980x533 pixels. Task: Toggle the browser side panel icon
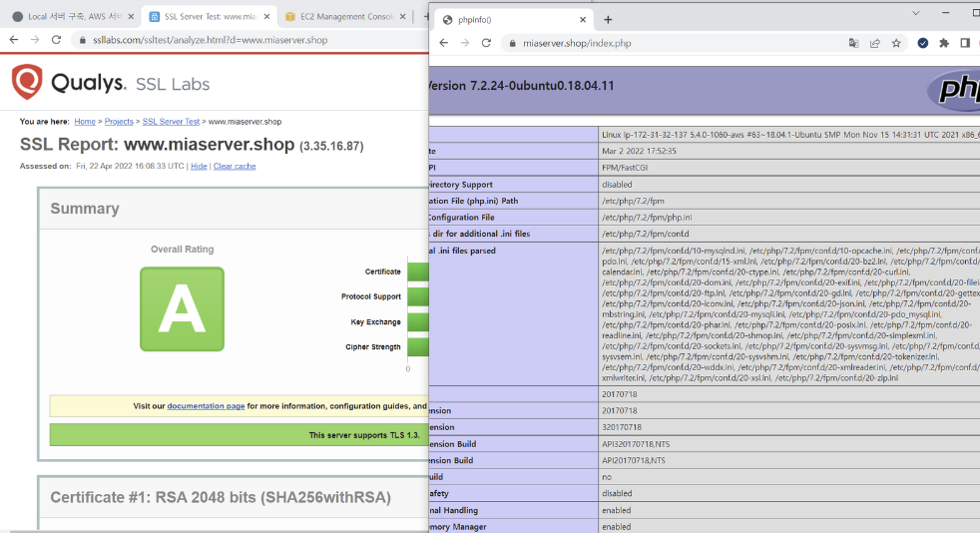965,43
